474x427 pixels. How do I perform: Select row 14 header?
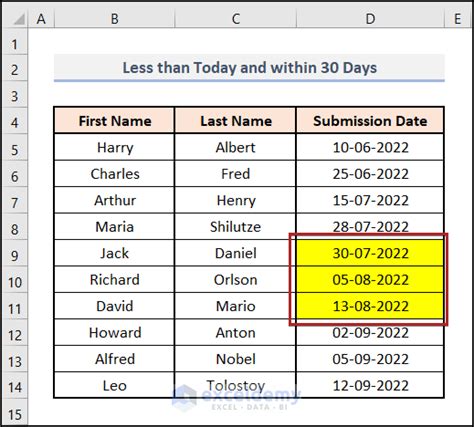point(15,387)
